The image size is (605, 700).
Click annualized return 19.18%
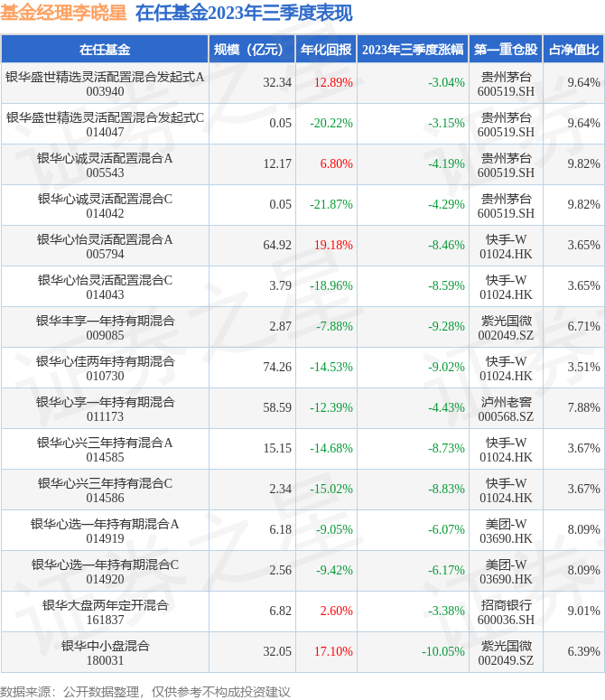click(333, 245)
